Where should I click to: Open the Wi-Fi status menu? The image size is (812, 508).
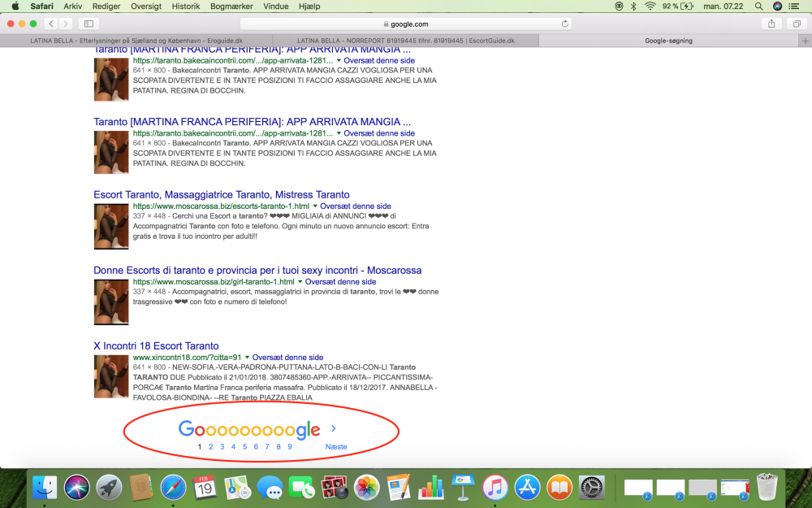pyautogui.click(x=650, y=7)
